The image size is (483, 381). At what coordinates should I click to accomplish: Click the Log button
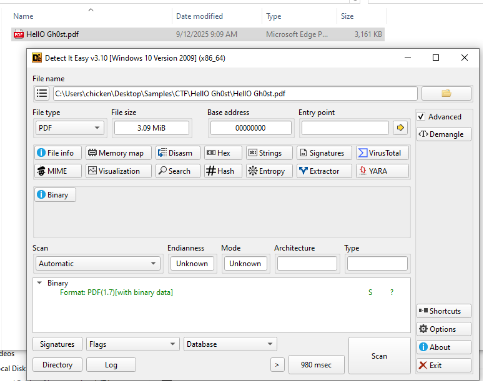(111, 365)
